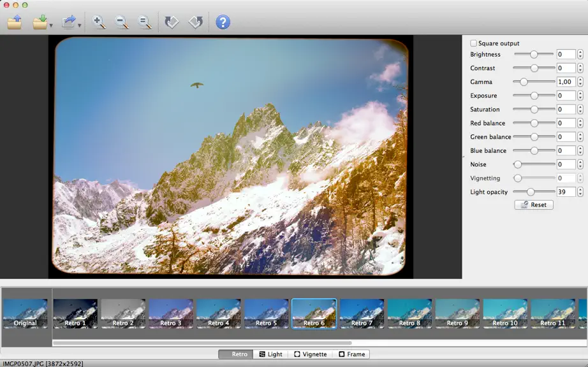588x367 pixels.
Task: Rotate image right with toolbar arrow
Action: click(195, 22)
